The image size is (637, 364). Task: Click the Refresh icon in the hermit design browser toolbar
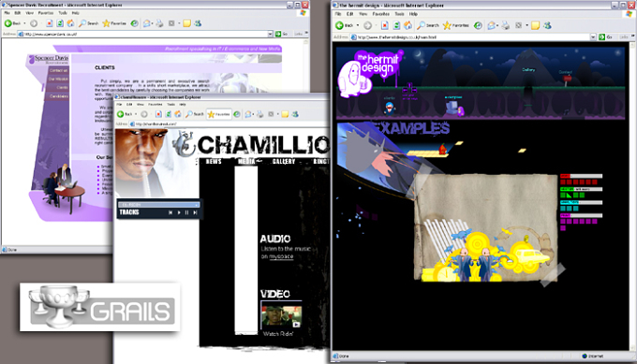coord(396,25)
